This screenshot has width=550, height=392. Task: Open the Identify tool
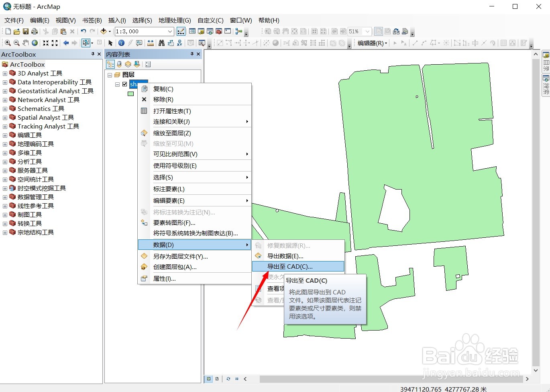[121, 43]
